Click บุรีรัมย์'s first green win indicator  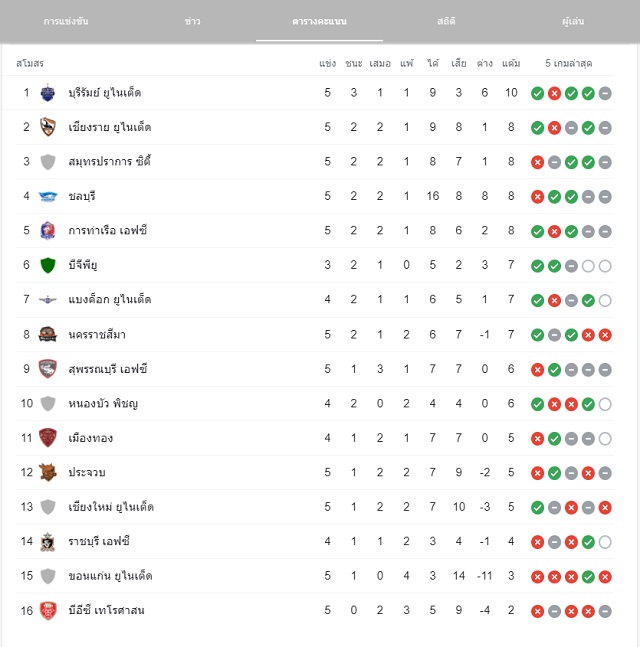[537, 93]
